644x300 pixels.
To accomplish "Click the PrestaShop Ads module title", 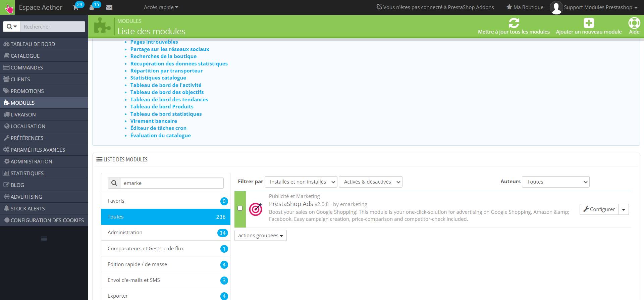I will pos(291,204).
